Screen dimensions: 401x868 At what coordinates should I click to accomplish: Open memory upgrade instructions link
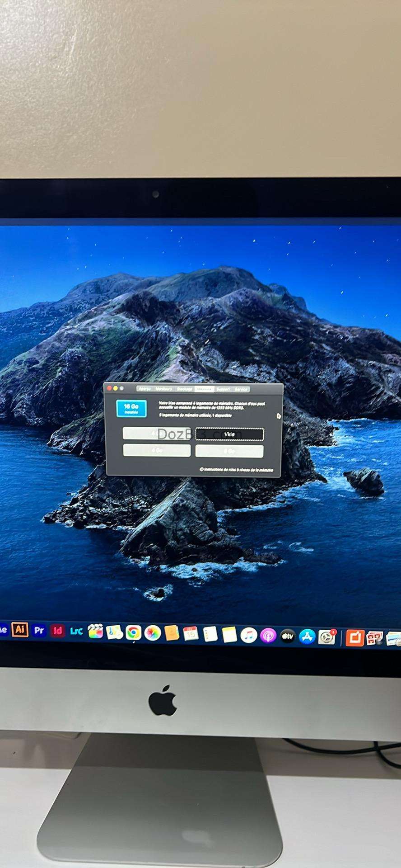pos(236,470)
